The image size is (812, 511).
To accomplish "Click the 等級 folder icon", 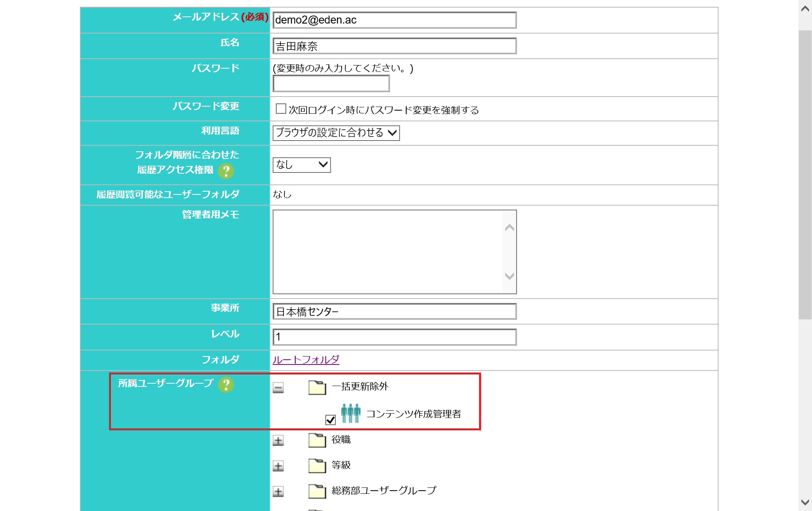I will (317, 466).
